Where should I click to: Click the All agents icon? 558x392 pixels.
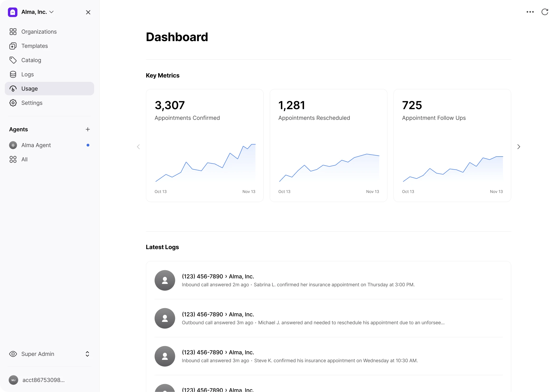(x=13, y=159)
